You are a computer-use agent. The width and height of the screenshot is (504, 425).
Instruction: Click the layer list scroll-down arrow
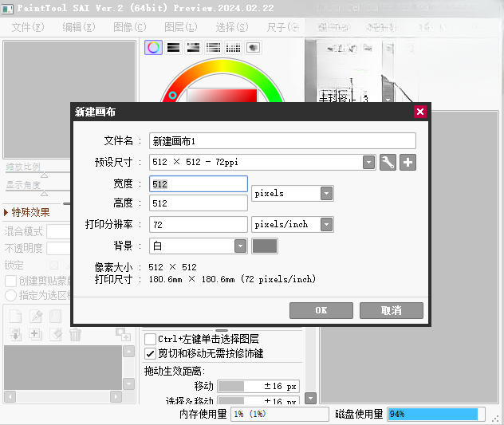129,384
